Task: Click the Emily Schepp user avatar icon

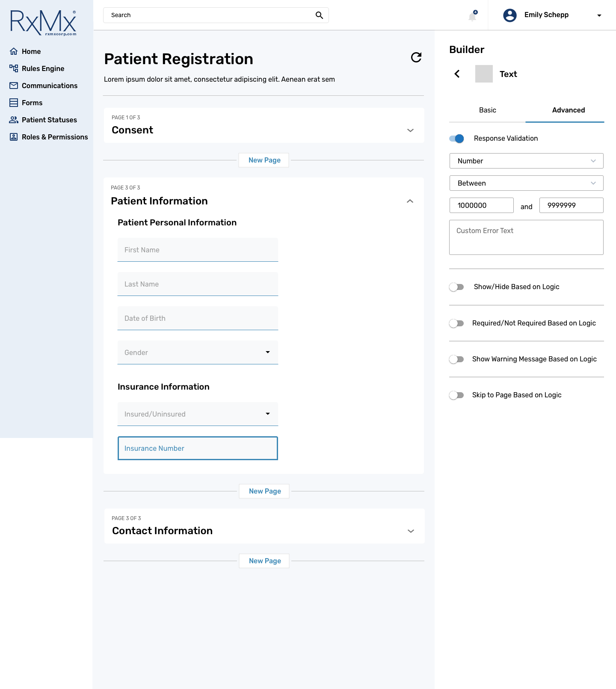Action: click(510, 15)
